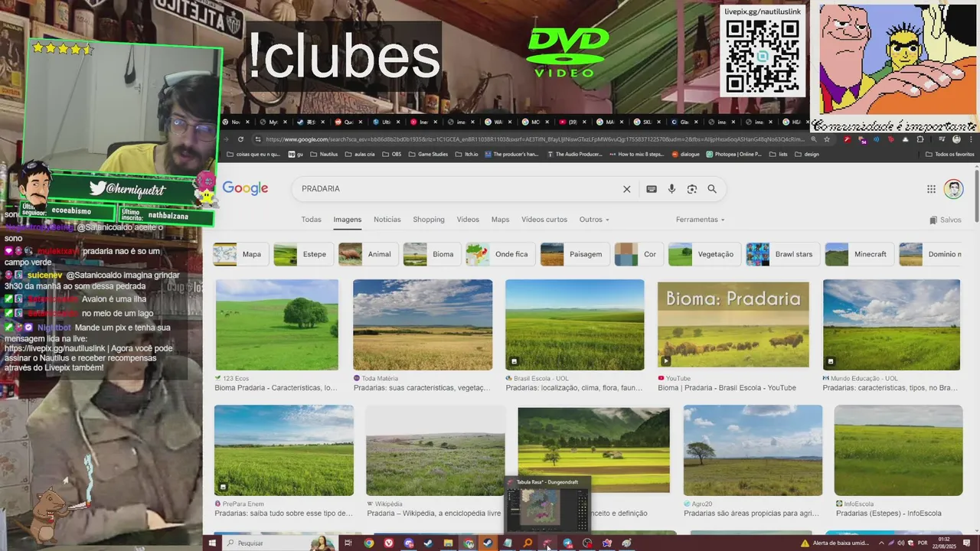980x551 pixels.
Task: Open Task View on the taskbar
Action: click(x=348, y=543)
